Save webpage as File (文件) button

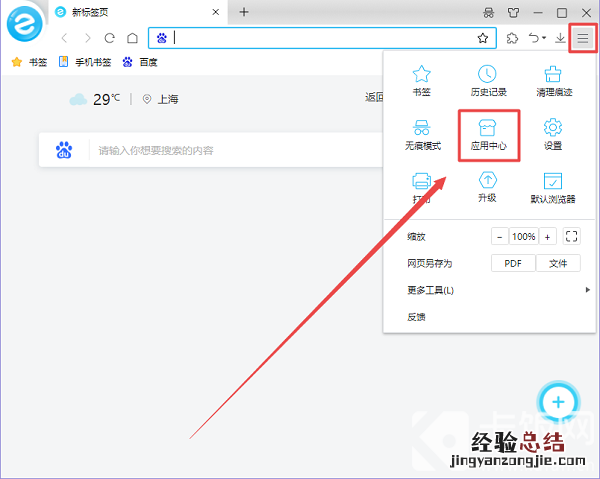click(558, 263)
